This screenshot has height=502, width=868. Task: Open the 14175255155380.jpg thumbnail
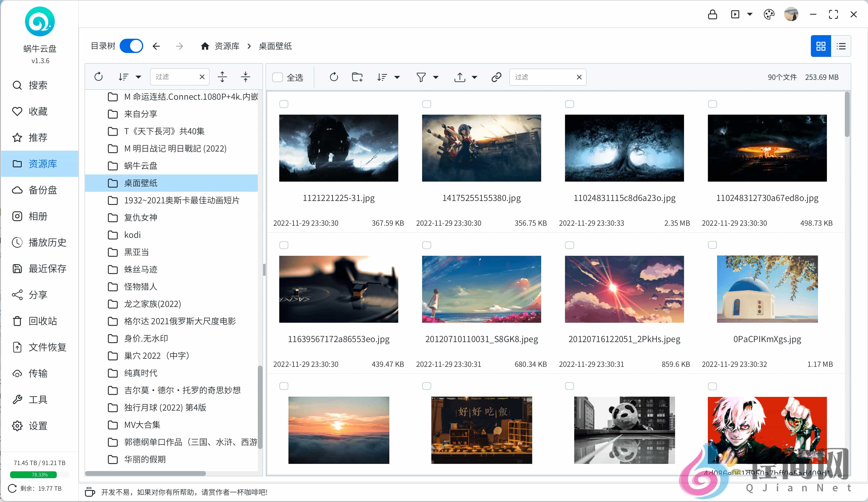point(481,148)
